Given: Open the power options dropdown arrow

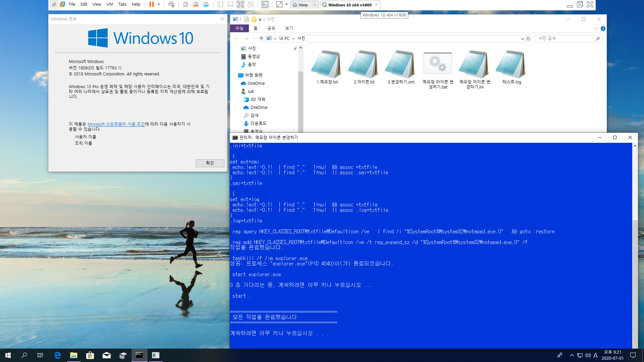Looking at the screenshot, I should [159, 4].
